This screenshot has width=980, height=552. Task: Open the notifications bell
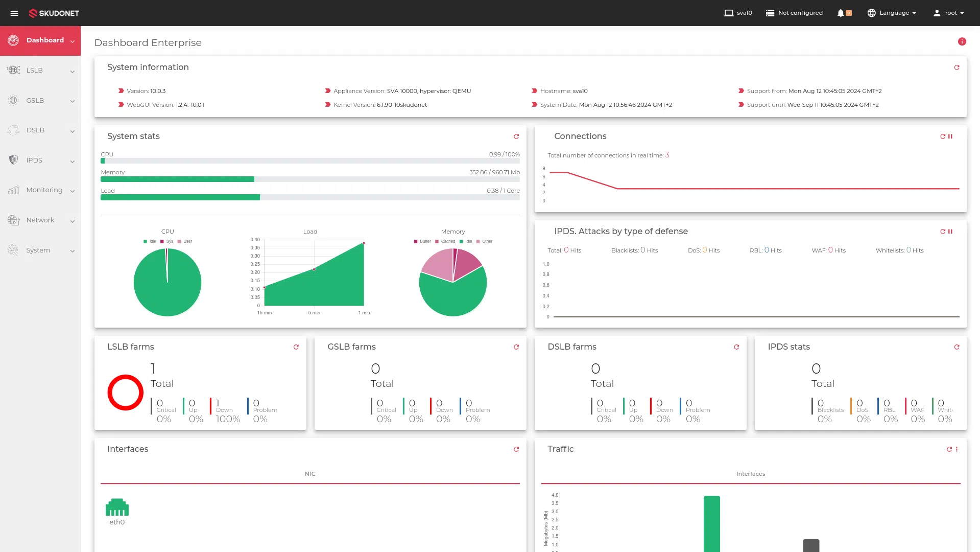pyautogui.click(x=841, y=13)
